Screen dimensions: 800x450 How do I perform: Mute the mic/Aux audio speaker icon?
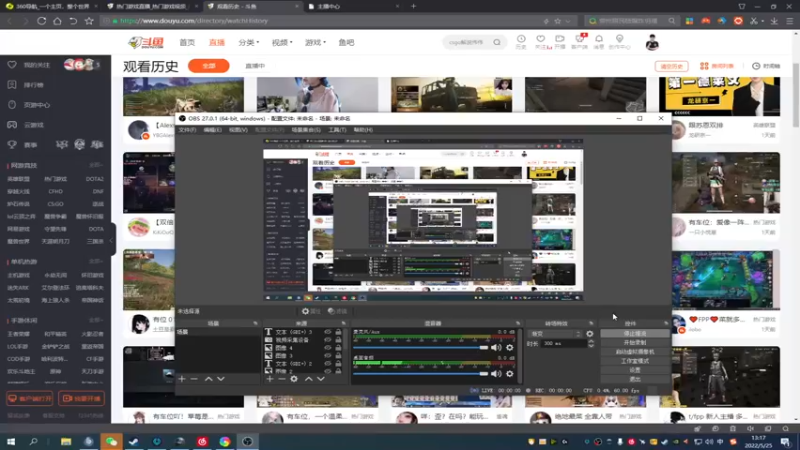[x=496, y=347]
